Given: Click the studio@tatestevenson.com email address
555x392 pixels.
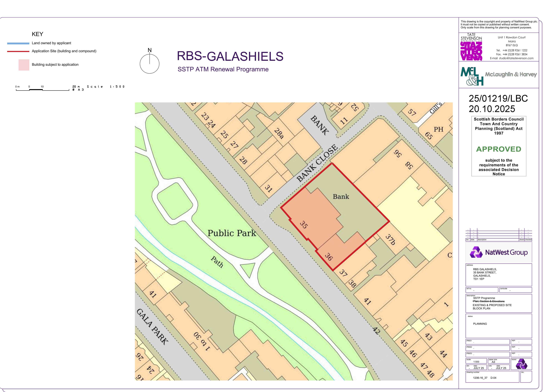Looking at the screenshot, I should point(516,58).
